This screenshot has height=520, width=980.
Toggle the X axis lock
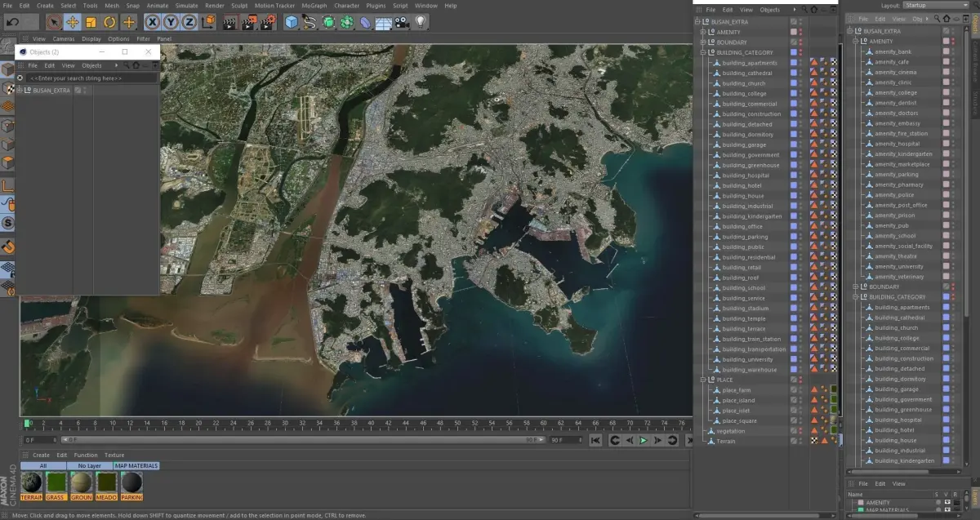(152, 22)
